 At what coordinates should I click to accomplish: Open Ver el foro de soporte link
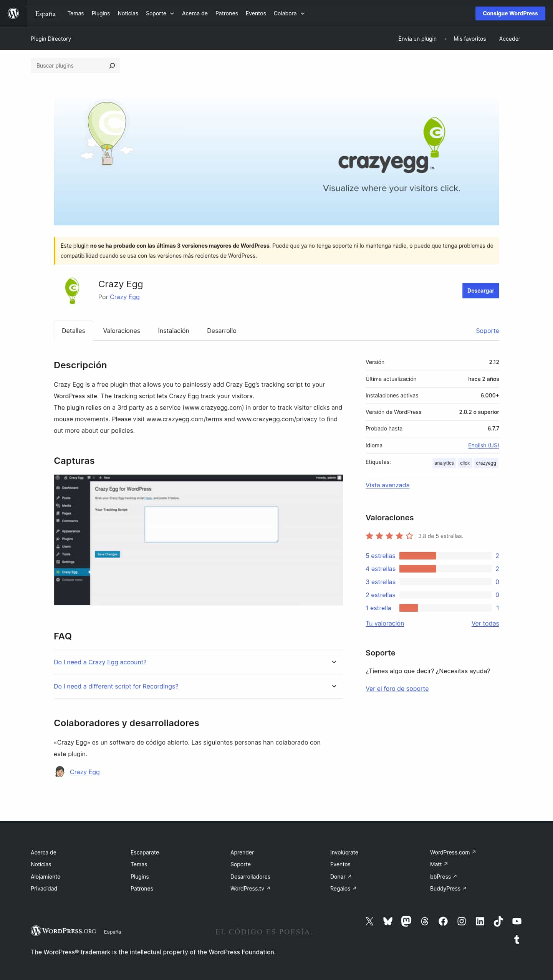pyautogui.click(x=397, y=689)
